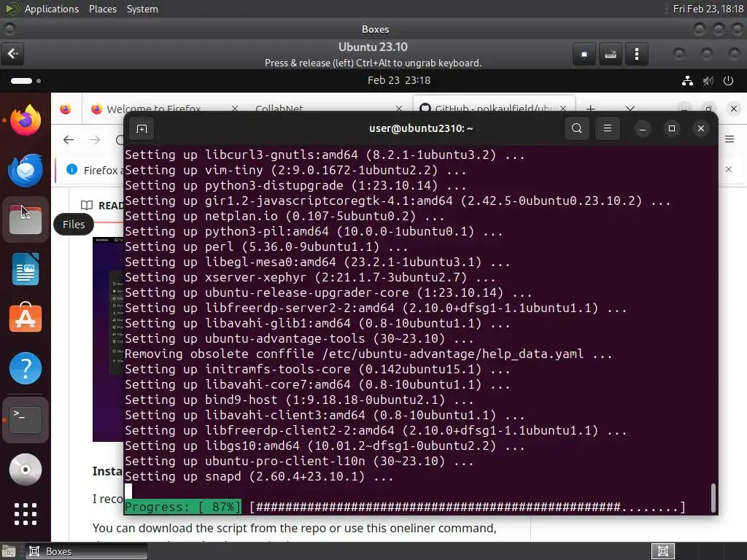
Task: Click 'Setting up xserver-xephyr' line
Action: (310, 277)
